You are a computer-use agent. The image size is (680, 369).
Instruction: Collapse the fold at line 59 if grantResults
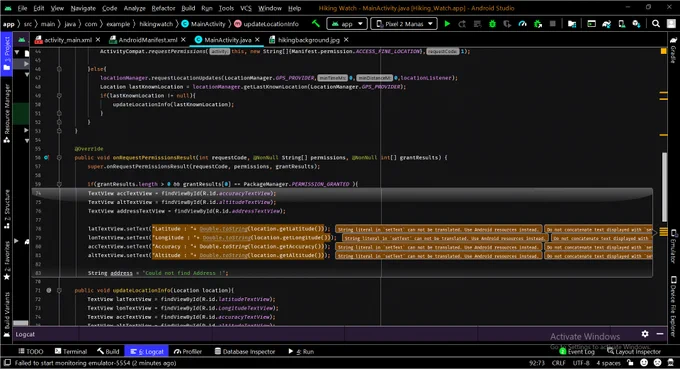(59, 184)
